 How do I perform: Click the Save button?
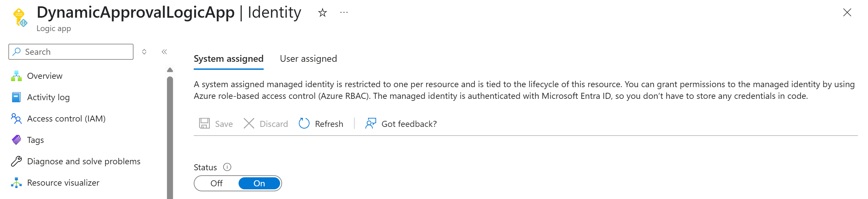pos(216,124)
